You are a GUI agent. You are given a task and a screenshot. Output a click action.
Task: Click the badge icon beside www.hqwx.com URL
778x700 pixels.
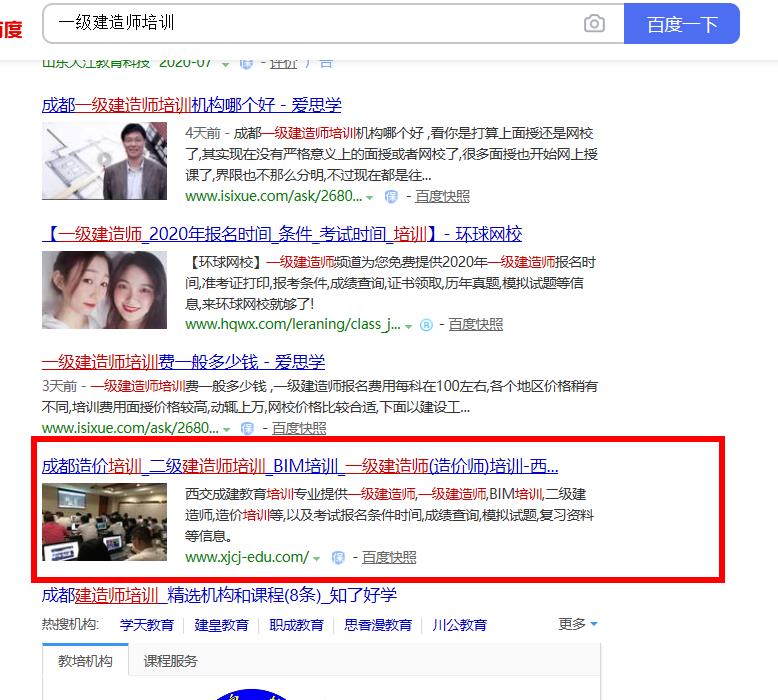[x=426, y=325]
